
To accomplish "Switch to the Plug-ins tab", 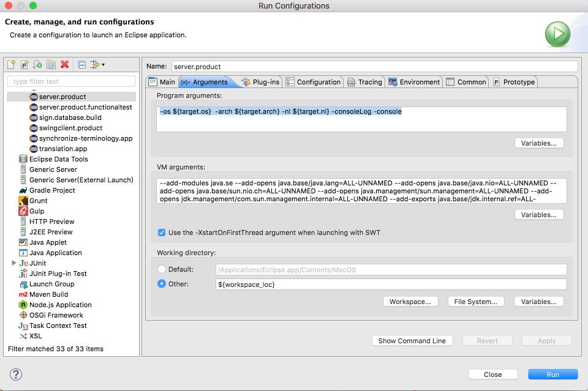I will click(260, 82).
